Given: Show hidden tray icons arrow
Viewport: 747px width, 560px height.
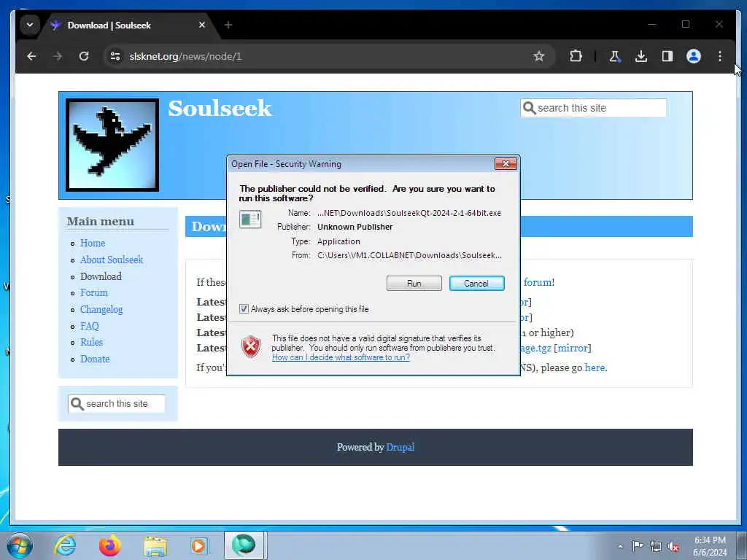Looking at the screenshot, I should pyautogui.click(x=620, y=546).
